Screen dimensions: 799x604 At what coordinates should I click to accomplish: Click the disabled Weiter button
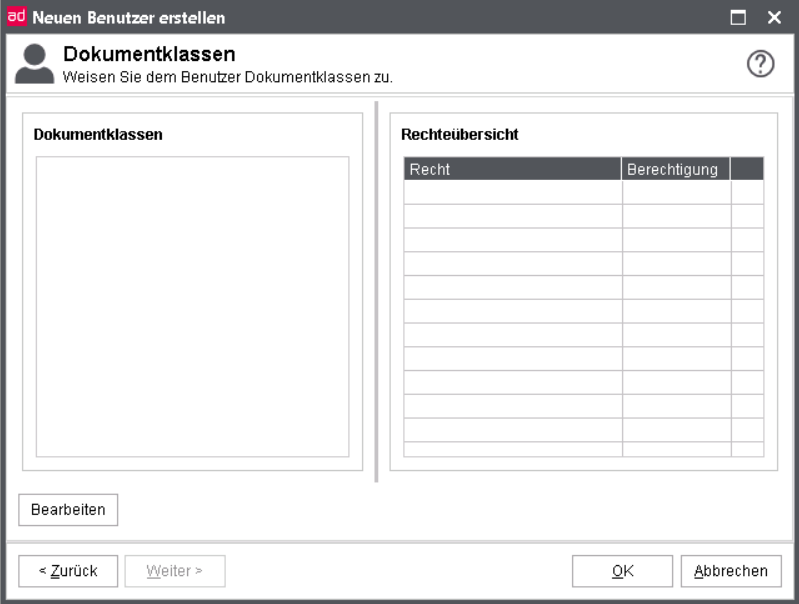[175, 571]
